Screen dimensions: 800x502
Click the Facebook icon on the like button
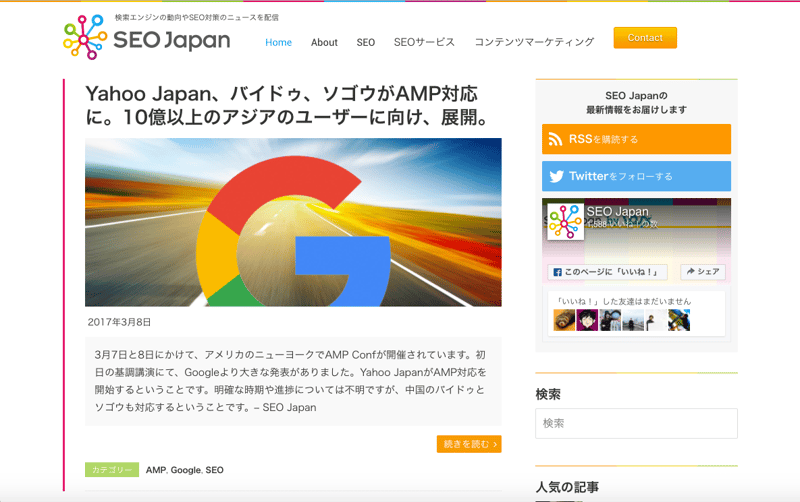pos(558,272)
